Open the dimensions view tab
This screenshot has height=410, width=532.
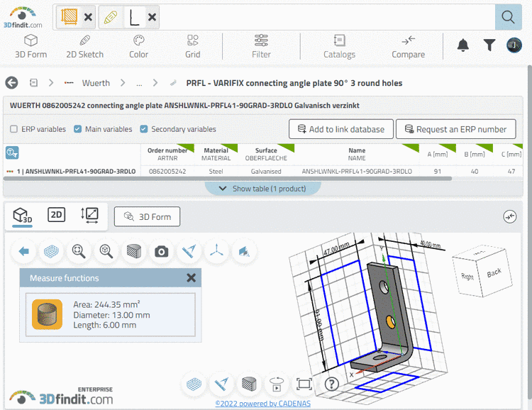89,215
